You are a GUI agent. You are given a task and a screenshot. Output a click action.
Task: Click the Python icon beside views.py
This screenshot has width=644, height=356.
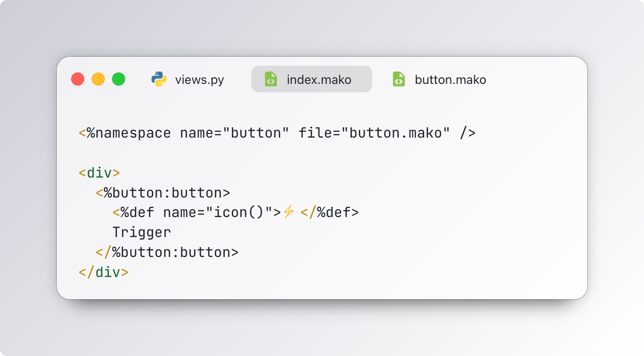click(x=159, y=79)
